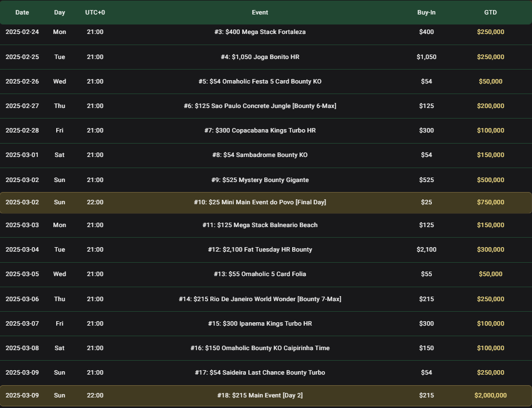Click the date 2025-03-07
Screen dimensions: 532x408
click(22, 323)
